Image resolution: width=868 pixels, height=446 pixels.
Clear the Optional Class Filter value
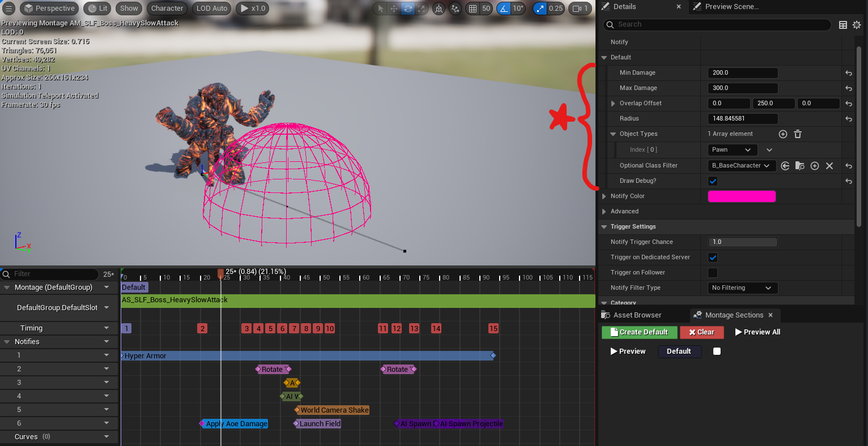click(829, 166)
